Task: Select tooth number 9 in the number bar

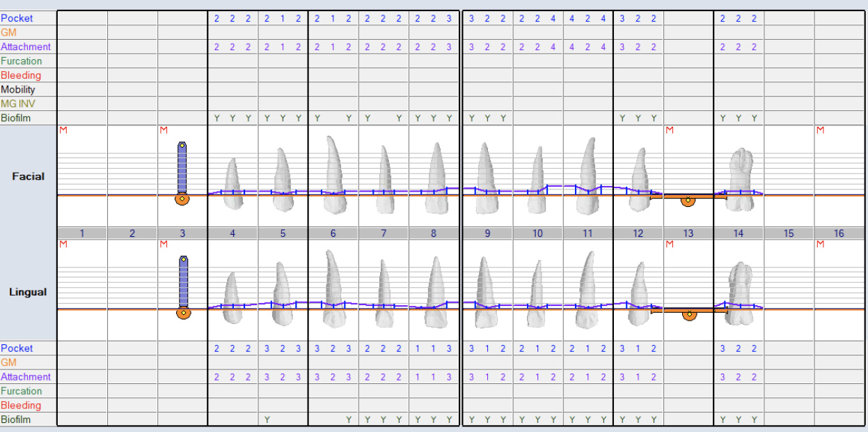Action: tap(487, 233)
